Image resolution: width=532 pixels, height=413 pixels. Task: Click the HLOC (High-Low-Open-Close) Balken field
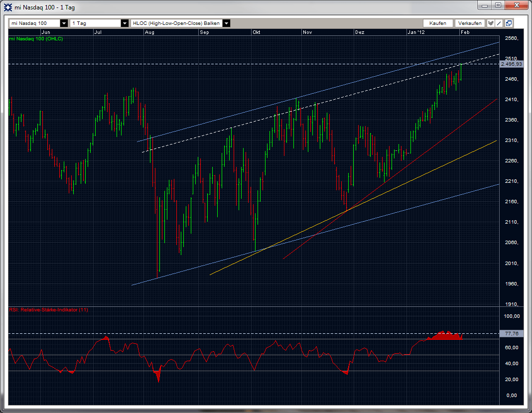[x=177, y=23]
